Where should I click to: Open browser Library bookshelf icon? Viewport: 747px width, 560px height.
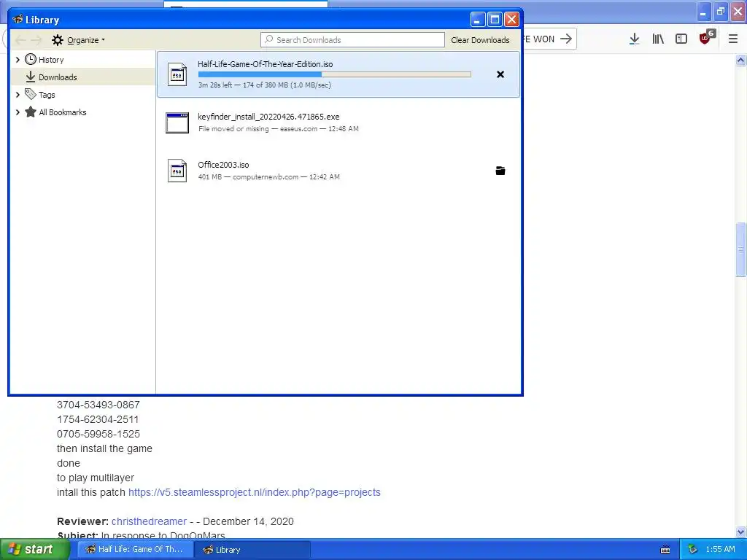[658, 39]
